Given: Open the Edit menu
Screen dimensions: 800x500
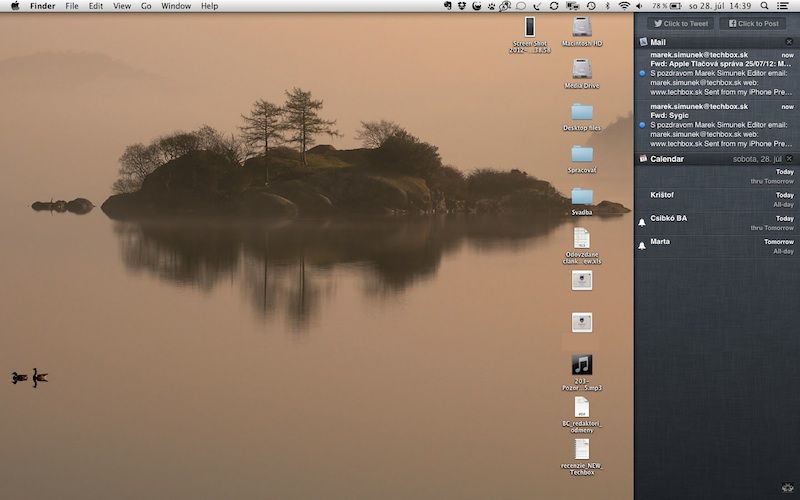Looking at the screenshot, I should click(x=95, y=6).
